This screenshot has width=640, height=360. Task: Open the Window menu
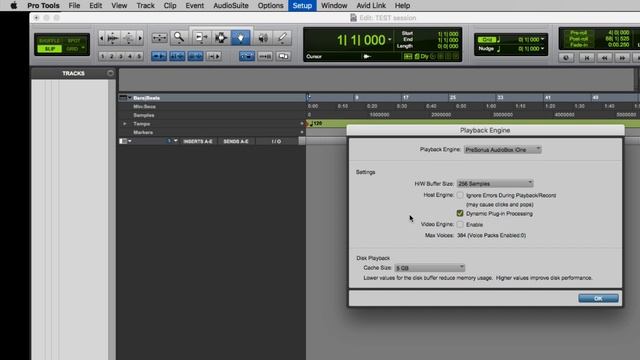334,6
